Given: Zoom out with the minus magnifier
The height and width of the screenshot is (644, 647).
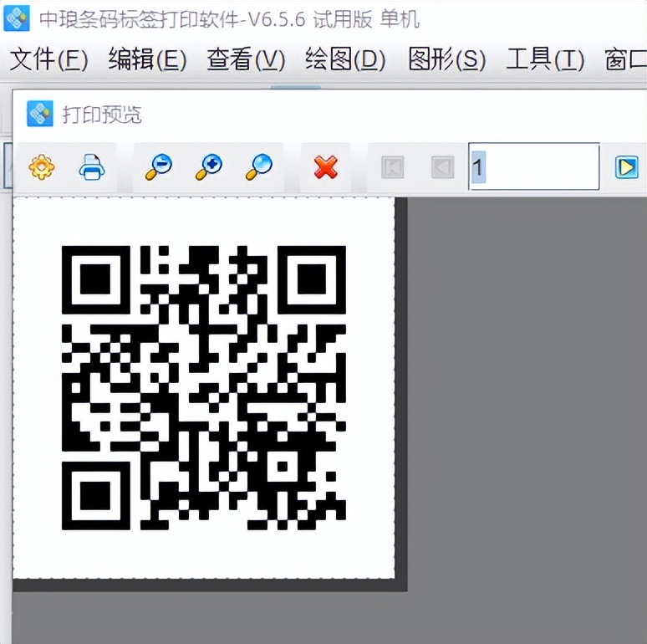Looking at the screenshot, I should click(159, 166).
